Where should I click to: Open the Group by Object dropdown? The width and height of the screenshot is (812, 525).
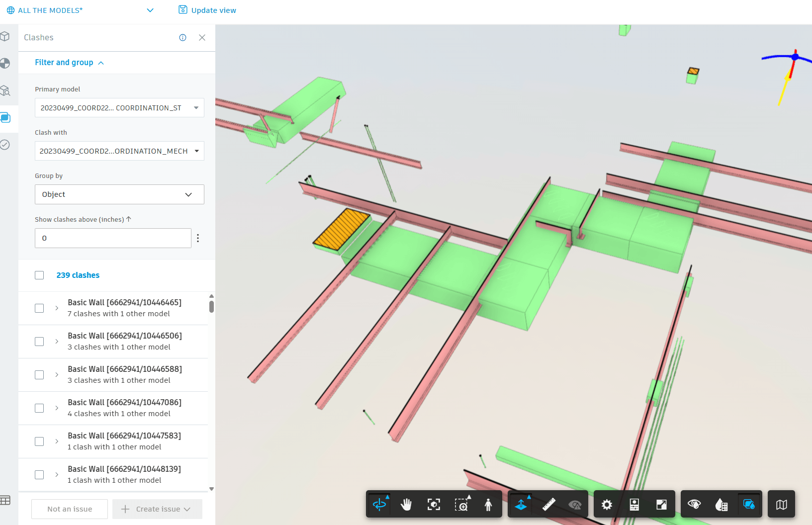tap(119, 194)
